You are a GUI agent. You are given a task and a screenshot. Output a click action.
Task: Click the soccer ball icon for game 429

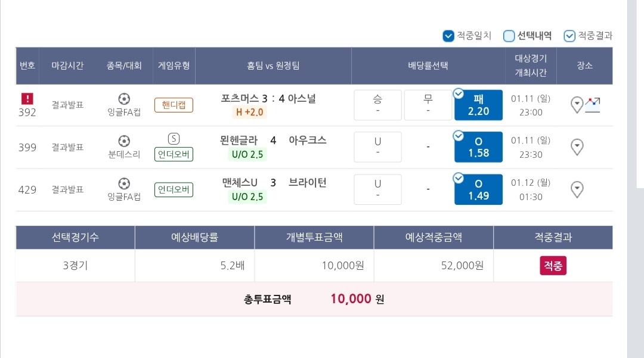point(124,183)
